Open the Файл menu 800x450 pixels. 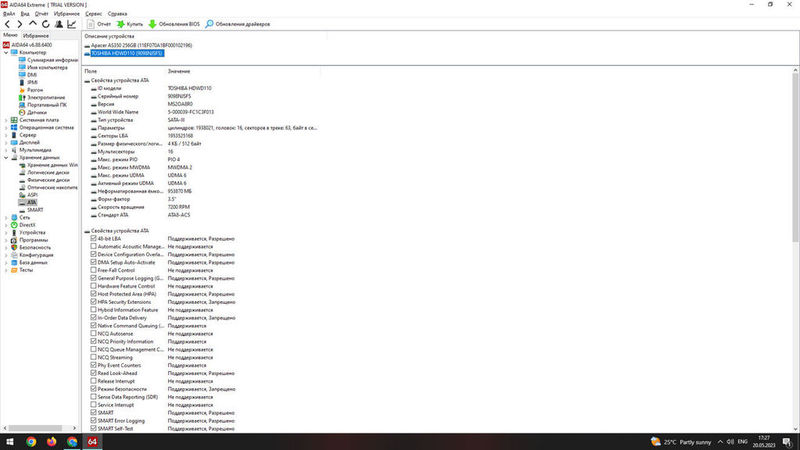(9, 14)
